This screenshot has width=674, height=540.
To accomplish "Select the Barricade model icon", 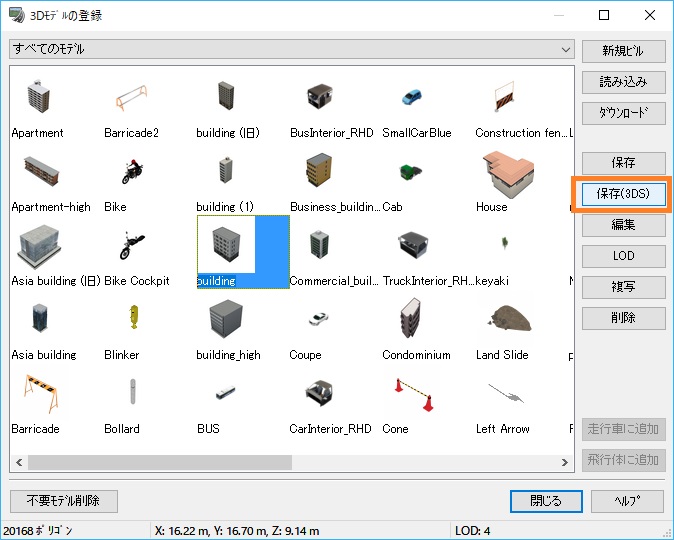I will pos(41,393).
